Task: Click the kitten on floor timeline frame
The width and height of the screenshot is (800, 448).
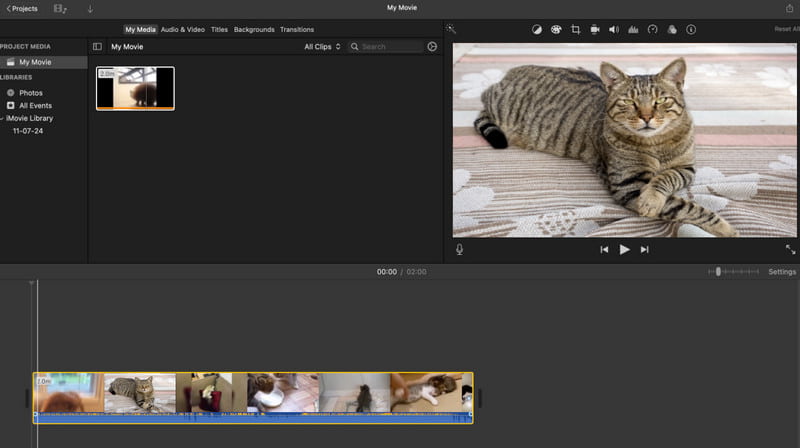Action: click(355, 392)
